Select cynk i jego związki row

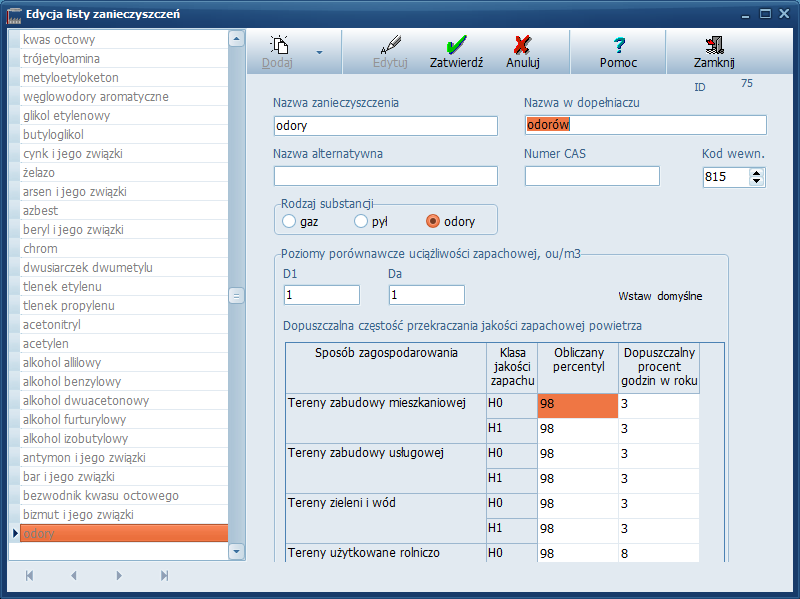[x=124, y=154]
